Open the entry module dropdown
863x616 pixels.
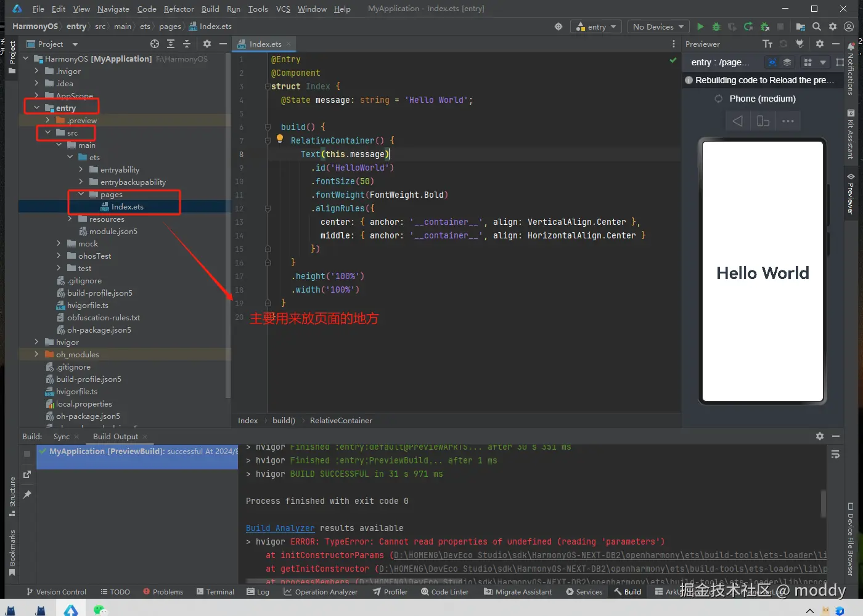[x=597, y=26]
